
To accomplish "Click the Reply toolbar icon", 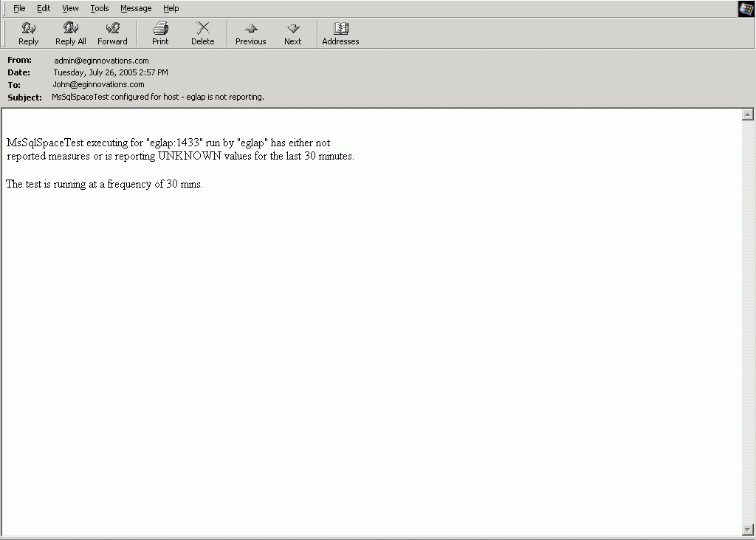I will 29,33.
